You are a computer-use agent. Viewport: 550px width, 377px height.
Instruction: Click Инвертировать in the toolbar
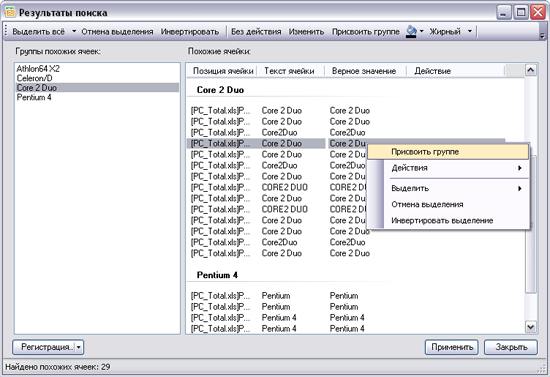pos(190,32)
